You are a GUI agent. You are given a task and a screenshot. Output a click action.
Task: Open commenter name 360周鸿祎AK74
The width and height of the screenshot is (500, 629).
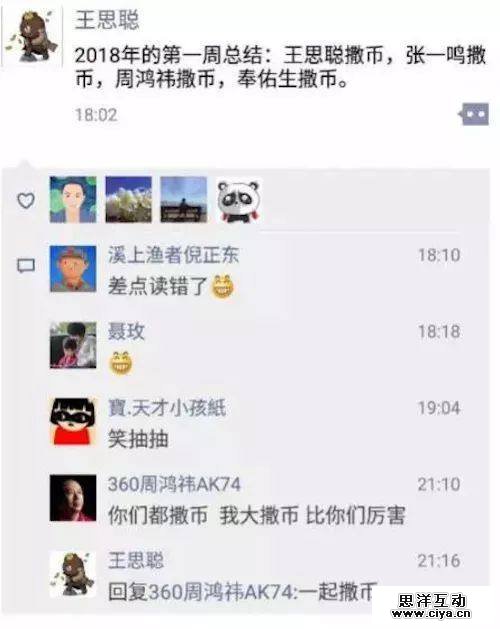point(174,484)
